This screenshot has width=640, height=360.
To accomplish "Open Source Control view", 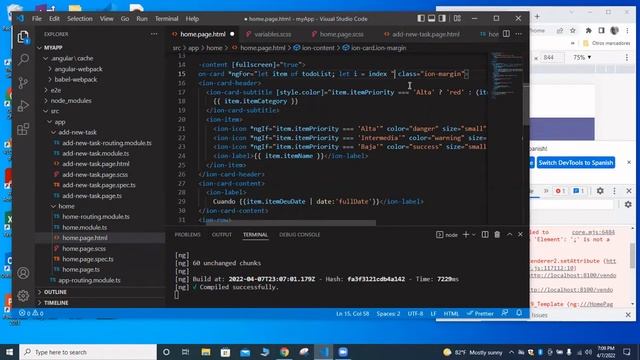I will (23, 83).
